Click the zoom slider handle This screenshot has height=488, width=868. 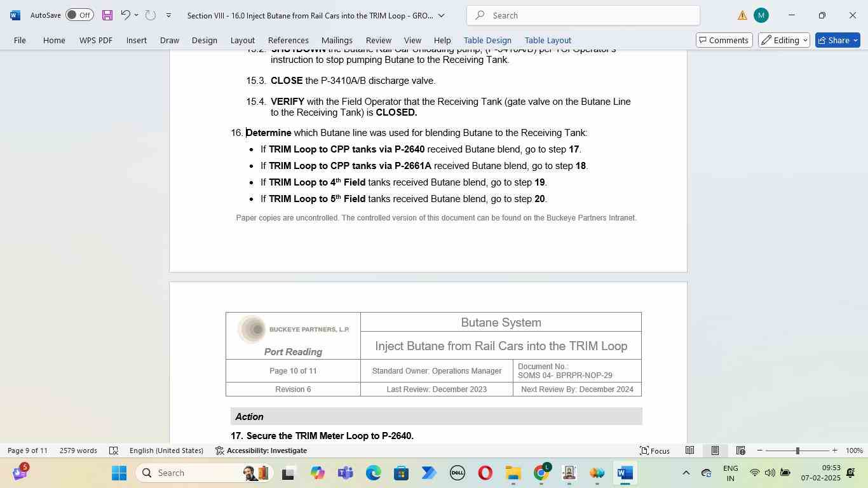pyautogui.click(x=797, y=451)
